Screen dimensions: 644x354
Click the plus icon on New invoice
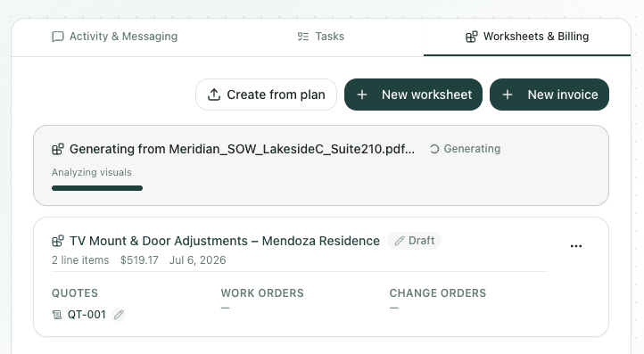pos(508,95)
